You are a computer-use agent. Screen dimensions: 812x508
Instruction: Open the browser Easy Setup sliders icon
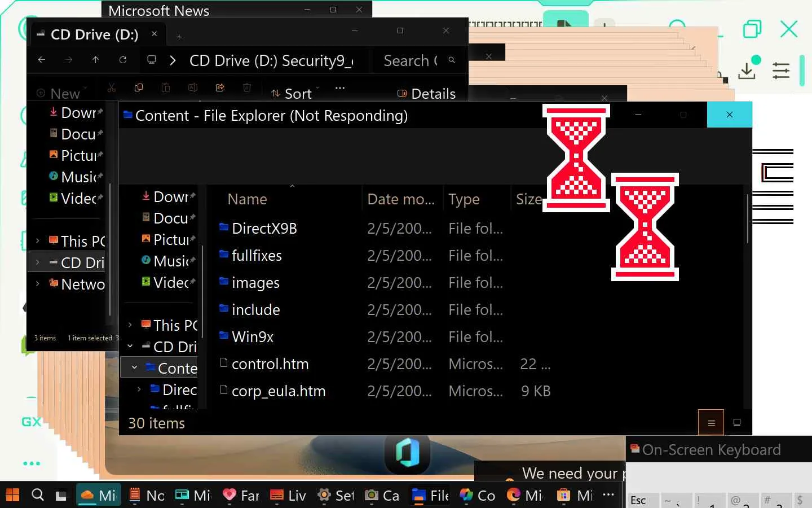coord(781,71)
